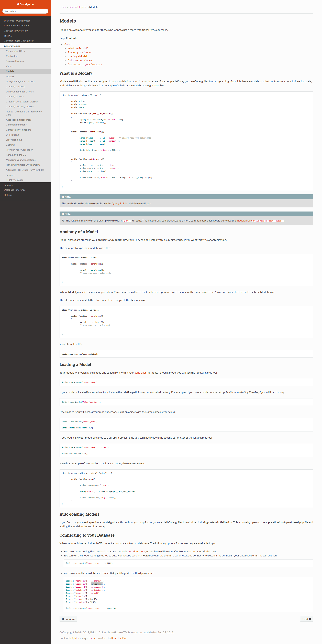This screenshot has width=322, height=644.
Task: Open URI Routing sidebar item
Action: [25, 135]
